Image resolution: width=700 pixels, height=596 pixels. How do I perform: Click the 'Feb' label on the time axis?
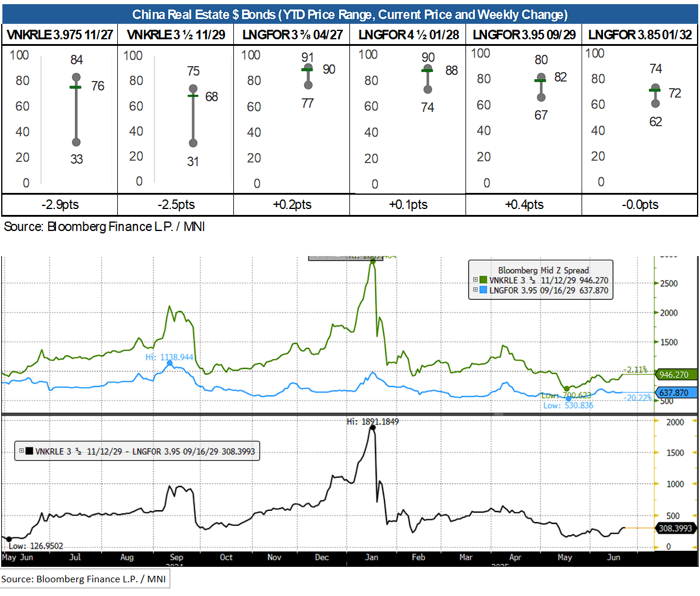coord(418,557)
